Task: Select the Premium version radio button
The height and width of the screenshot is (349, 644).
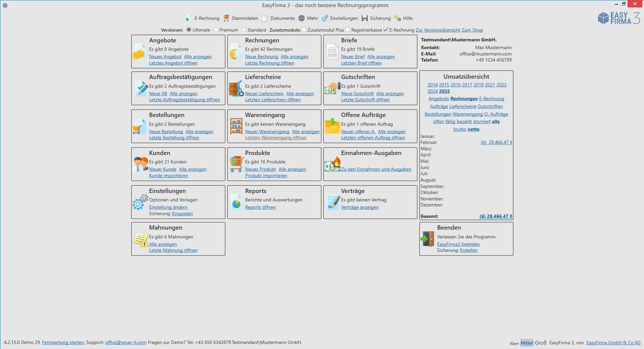Action: pos(216,30)
